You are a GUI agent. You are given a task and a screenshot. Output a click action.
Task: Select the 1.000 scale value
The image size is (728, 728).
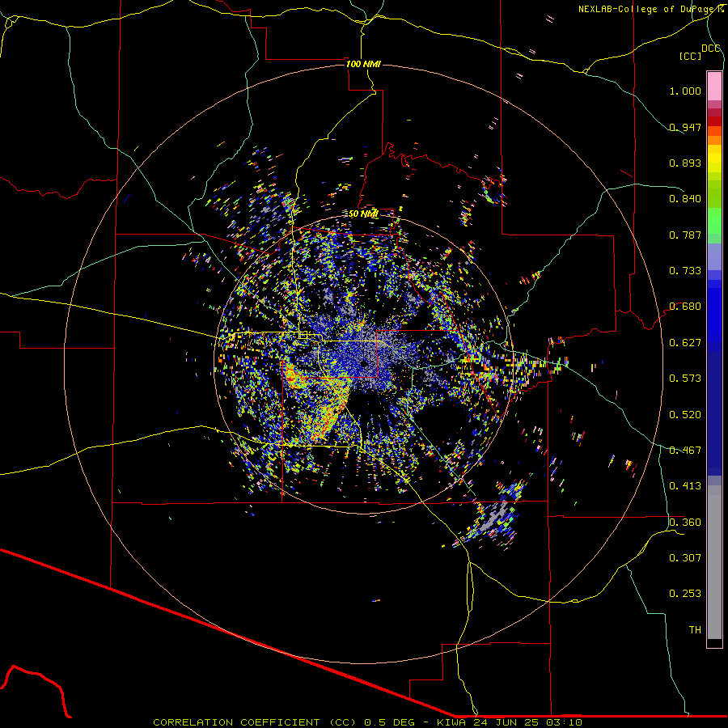685,91
